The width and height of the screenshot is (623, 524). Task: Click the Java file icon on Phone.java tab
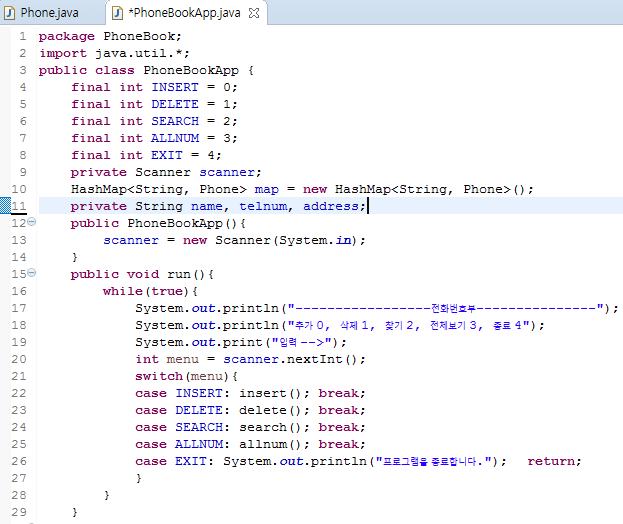coord(9,13)
